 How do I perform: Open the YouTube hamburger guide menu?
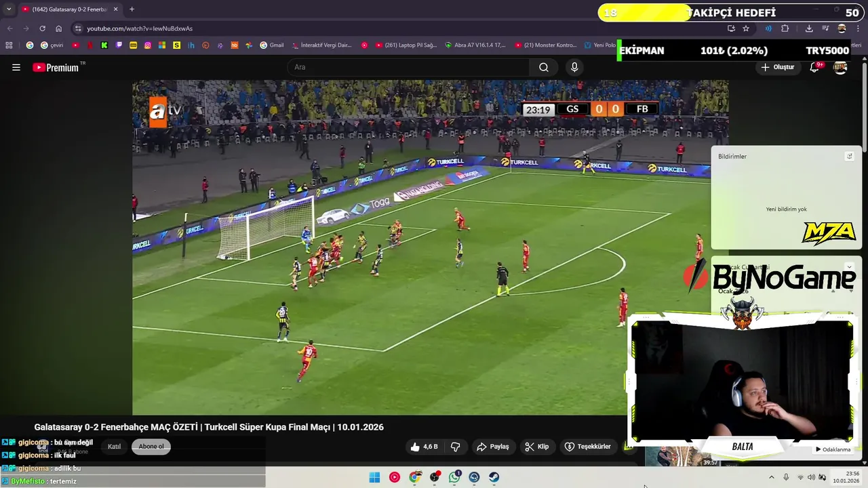pyautogui.click(x=16, y=67)
